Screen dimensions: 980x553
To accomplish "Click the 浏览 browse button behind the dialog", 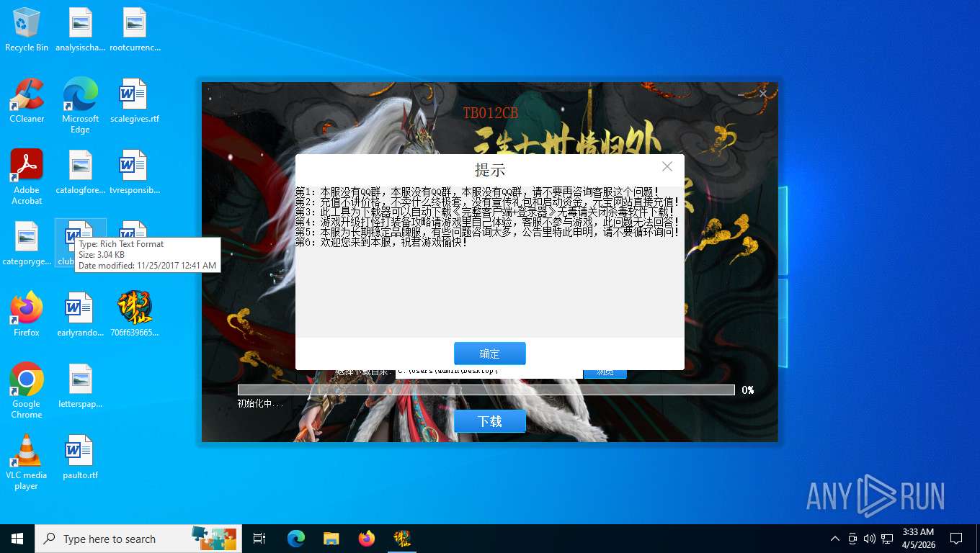I will (x=605, y=373).
